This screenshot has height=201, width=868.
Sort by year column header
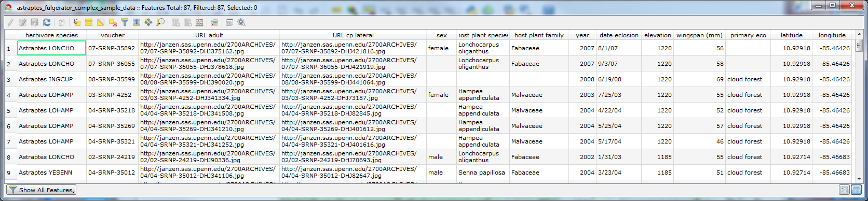(x=582, y=35)
